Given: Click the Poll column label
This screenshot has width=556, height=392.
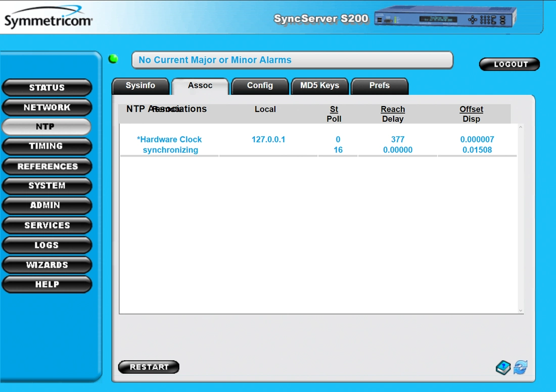Looking at the screenshot, I should (x=334, y=119).
